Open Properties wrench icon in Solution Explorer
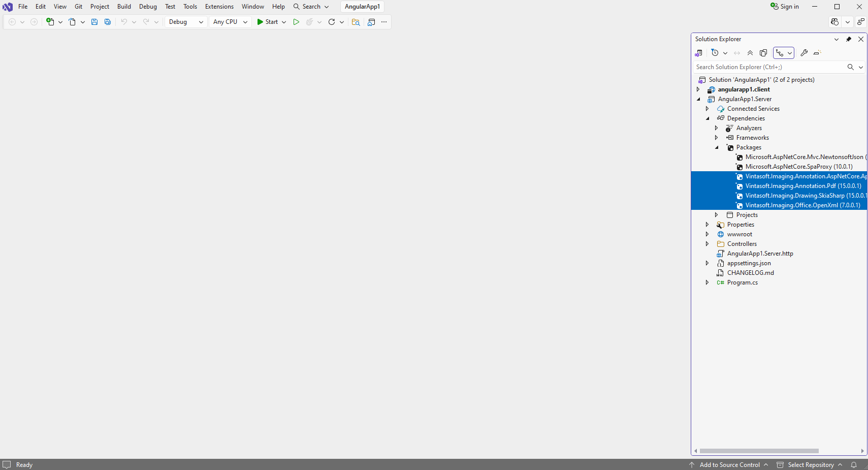This screenshot has width=868, height=470. coord(804,53)
